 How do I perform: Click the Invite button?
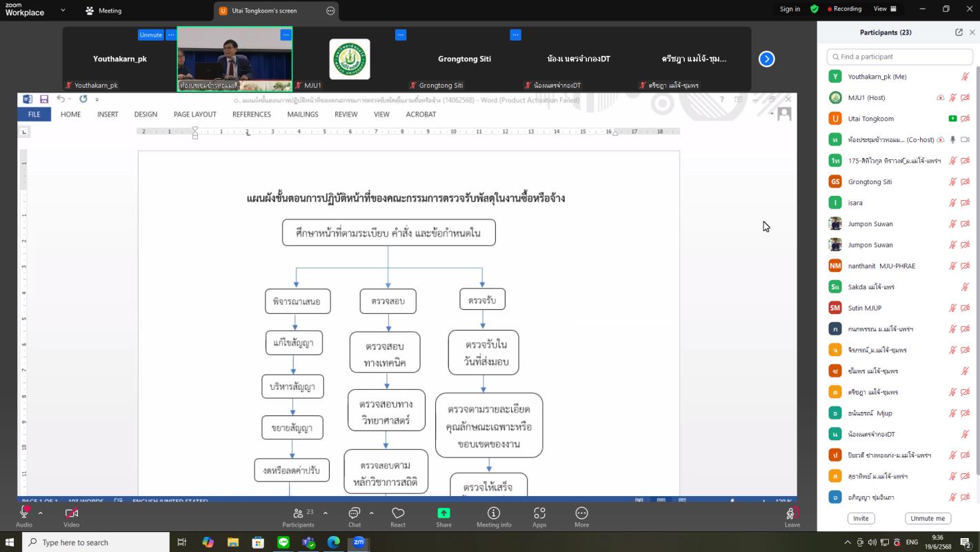pos(861,518)
